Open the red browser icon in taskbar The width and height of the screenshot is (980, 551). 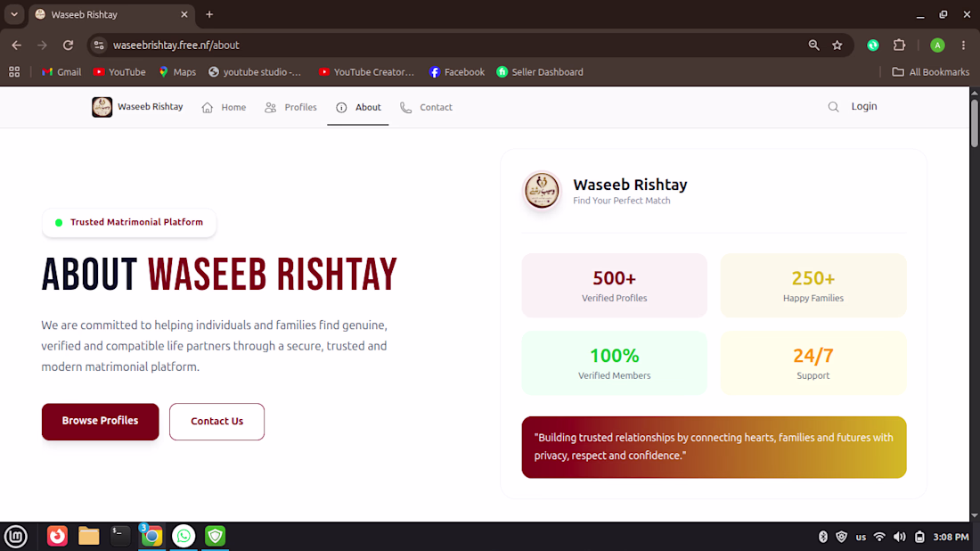[58, 536]
